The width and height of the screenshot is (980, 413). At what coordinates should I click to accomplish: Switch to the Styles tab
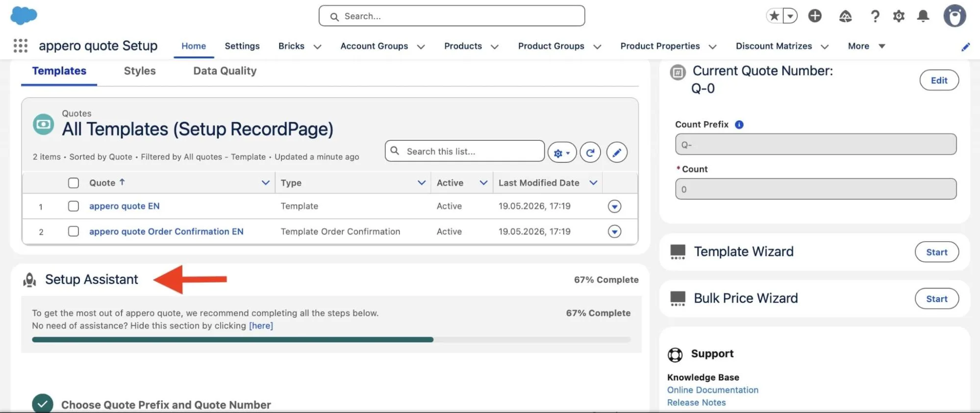140,71
